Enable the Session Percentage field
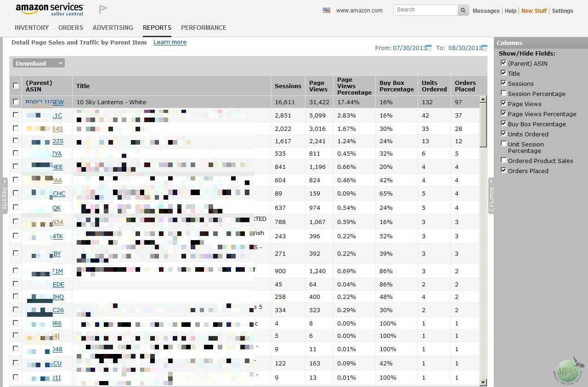This screenshot has width=588, height=387. 503,93
